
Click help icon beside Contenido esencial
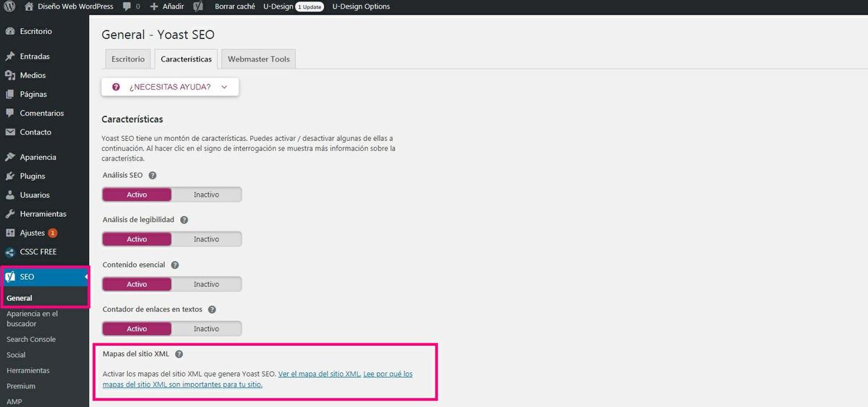click(175, 265)
